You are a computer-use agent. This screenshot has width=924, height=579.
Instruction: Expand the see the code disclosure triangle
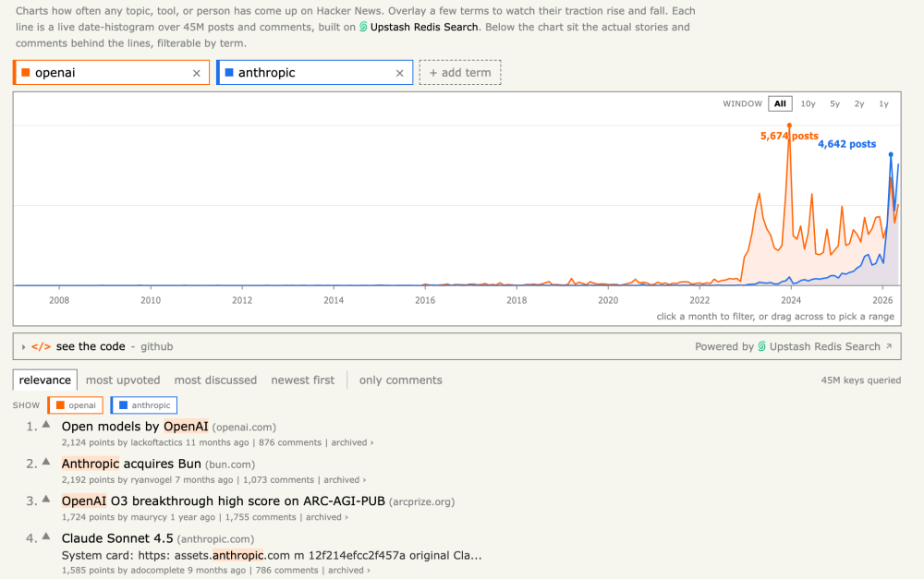[x=24, y=347]
